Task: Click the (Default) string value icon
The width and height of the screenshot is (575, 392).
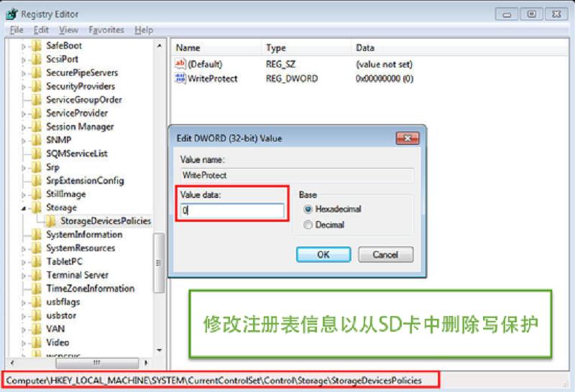Action: [180, 64]
